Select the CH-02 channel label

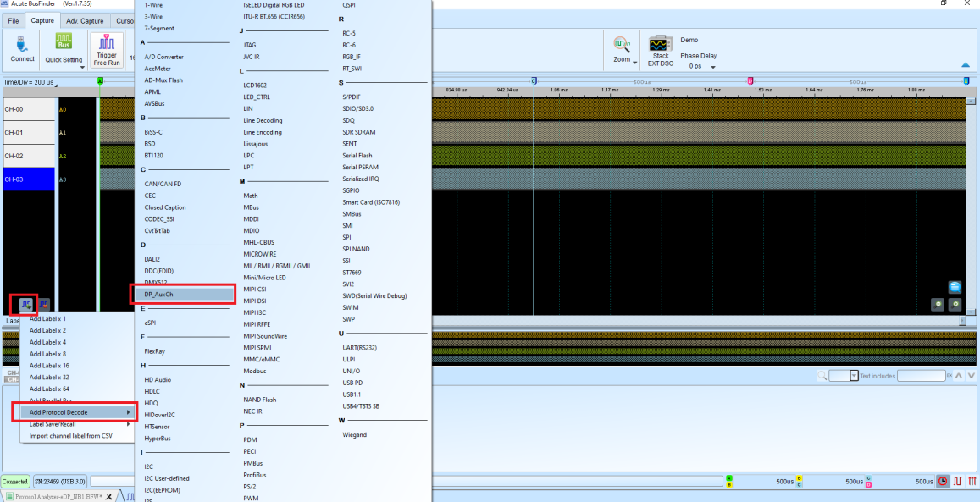coord(29,156)
